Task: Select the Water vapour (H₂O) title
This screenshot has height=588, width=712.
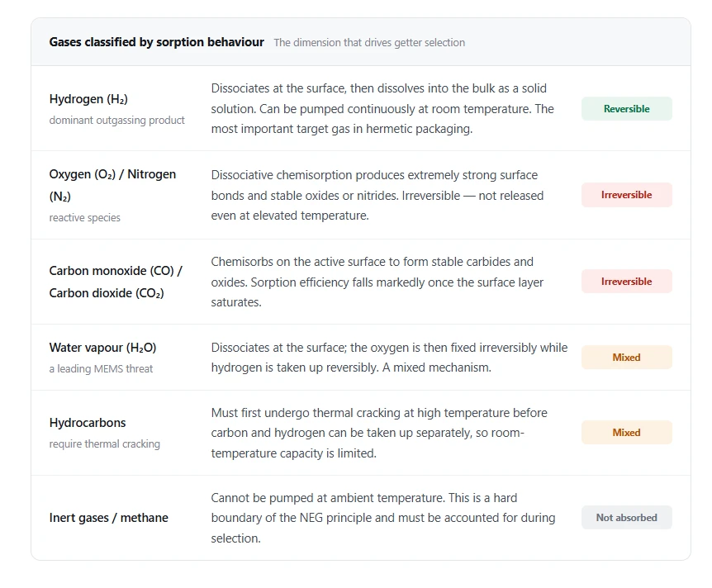Action: tap(102, 348)
